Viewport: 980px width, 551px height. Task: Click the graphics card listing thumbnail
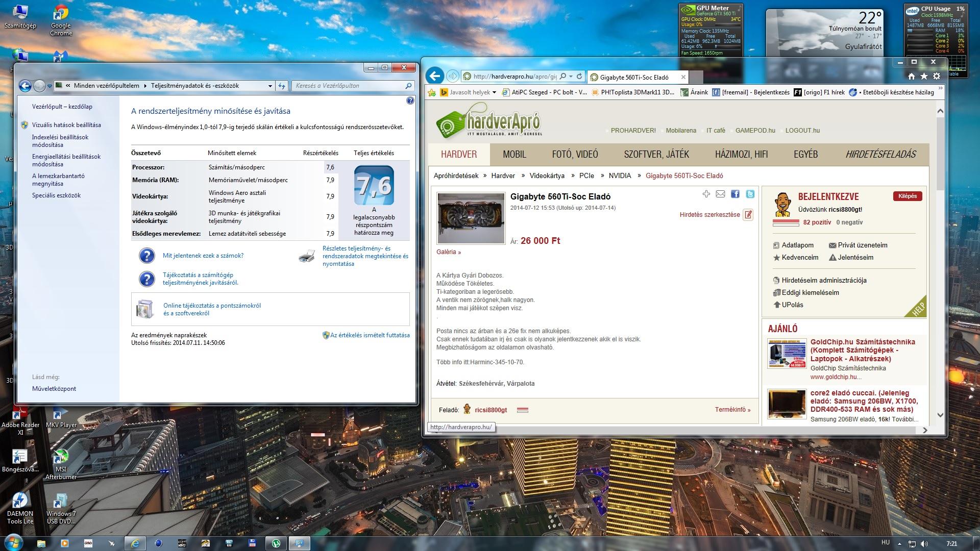click(471, 218)
